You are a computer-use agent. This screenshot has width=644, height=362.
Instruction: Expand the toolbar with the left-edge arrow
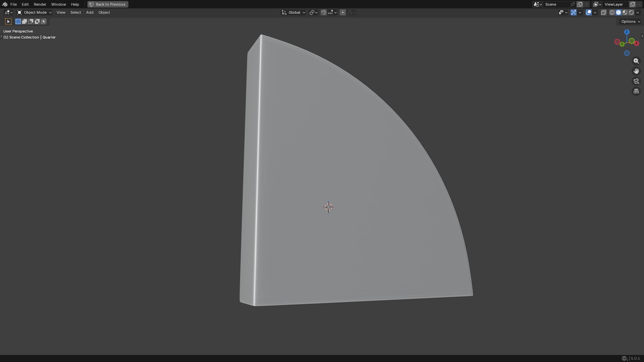click(x=1, y=36)
